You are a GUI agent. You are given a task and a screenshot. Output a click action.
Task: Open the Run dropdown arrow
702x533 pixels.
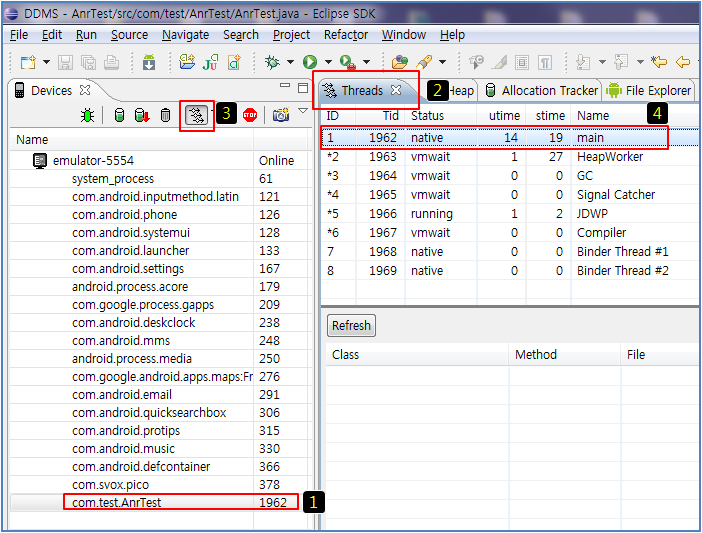[328, 62]
